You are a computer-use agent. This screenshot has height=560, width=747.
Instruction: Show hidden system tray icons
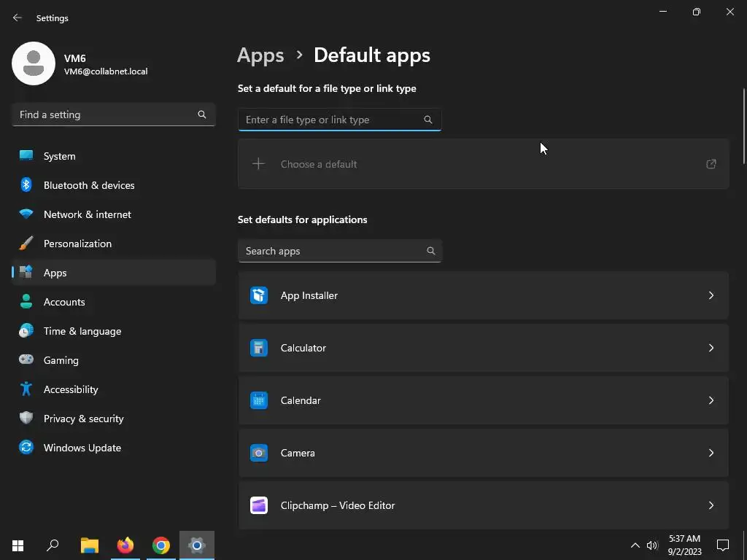[635, 545]
